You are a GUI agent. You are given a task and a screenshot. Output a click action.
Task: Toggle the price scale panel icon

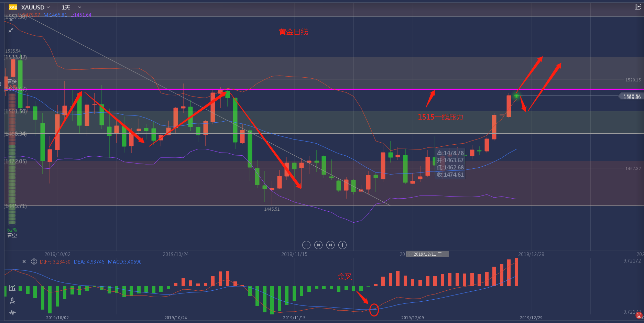[637, 7]
